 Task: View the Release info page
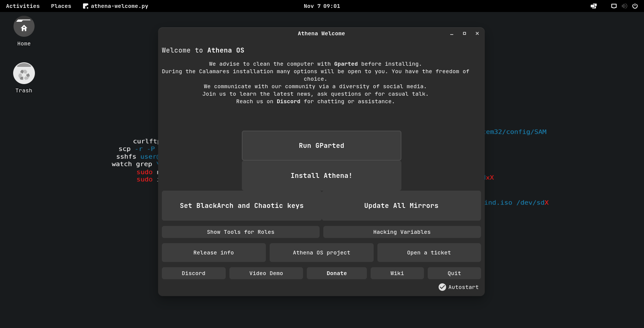coord(214,253)
